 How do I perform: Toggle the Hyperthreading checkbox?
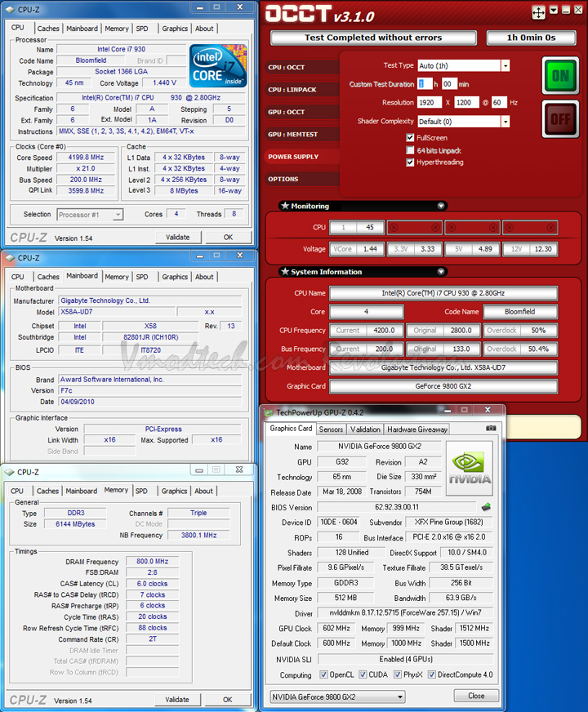click(x=410, y=162)
